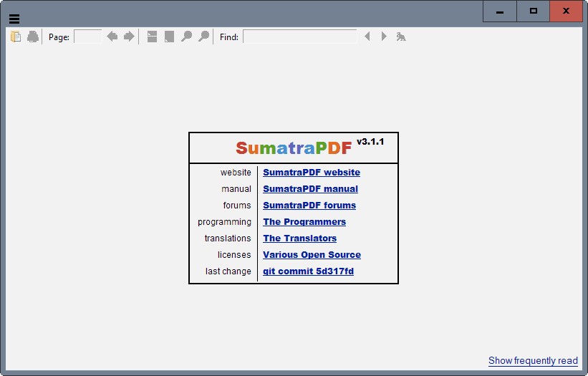Click into the Page number field
Screen dimensions: 588x376
click(x=88, y=37)
